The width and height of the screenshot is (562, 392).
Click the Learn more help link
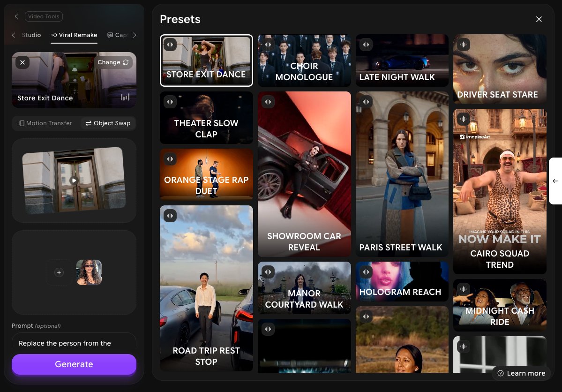(x=522, y=373)
